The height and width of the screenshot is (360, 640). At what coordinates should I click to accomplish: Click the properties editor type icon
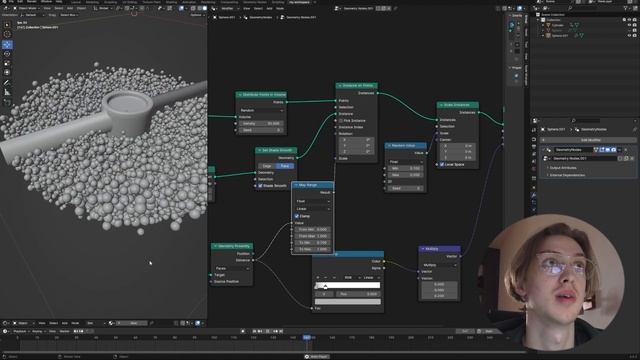[535, 121]
